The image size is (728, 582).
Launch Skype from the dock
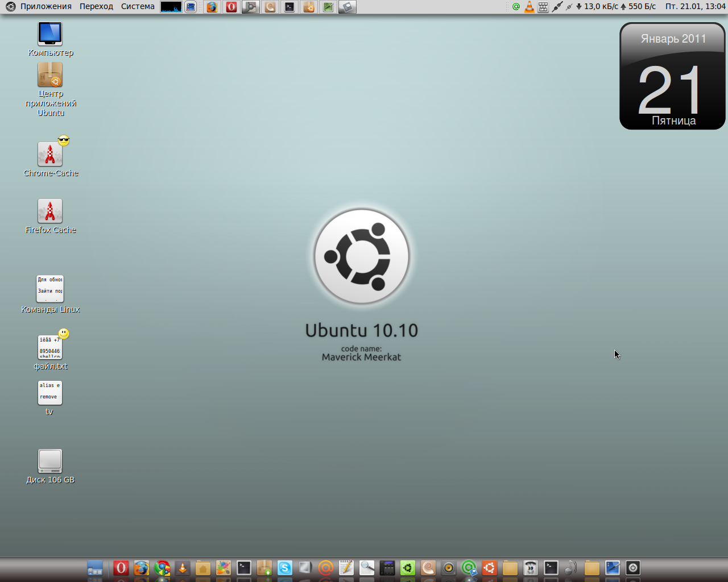(285, 568)
